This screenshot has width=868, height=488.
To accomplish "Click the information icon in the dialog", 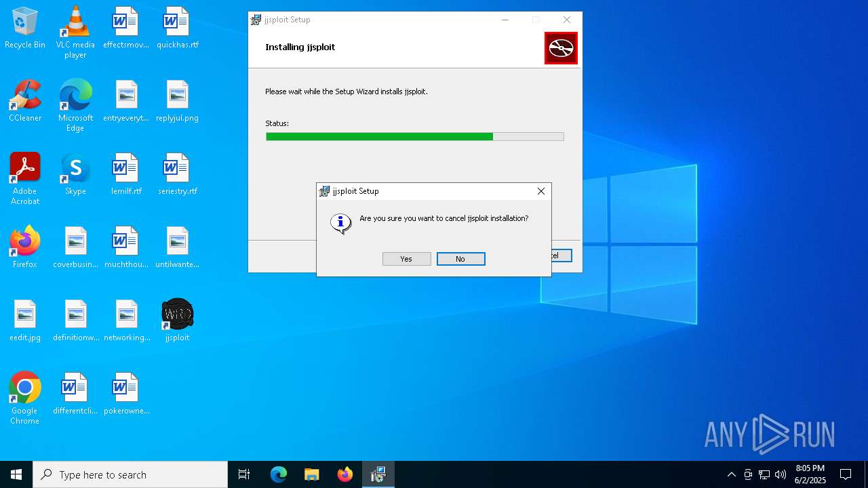I will tap(340, 223).
